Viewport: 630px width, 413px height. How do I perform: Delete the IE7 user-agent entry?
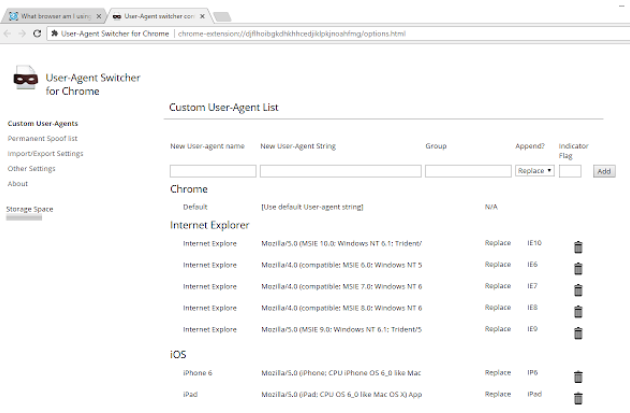(578, 290)
